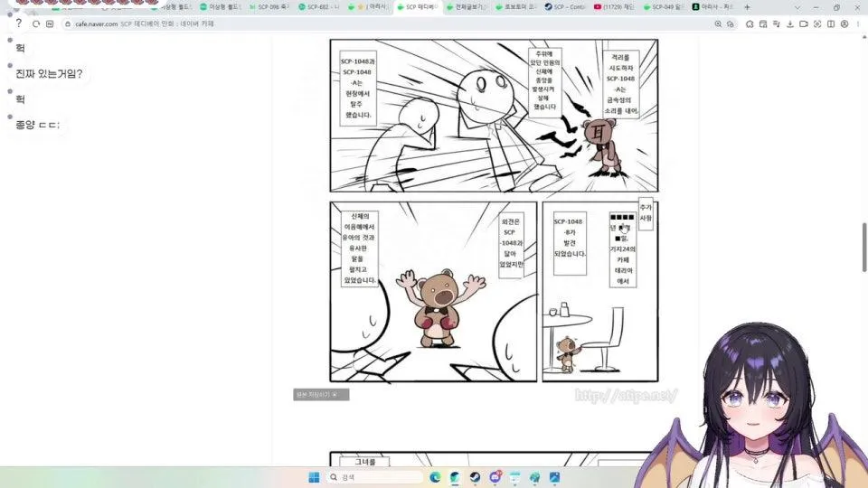
Task: Click the cafeteria table and chair panel
Action: pyautogui.click(x=600, y=292)
